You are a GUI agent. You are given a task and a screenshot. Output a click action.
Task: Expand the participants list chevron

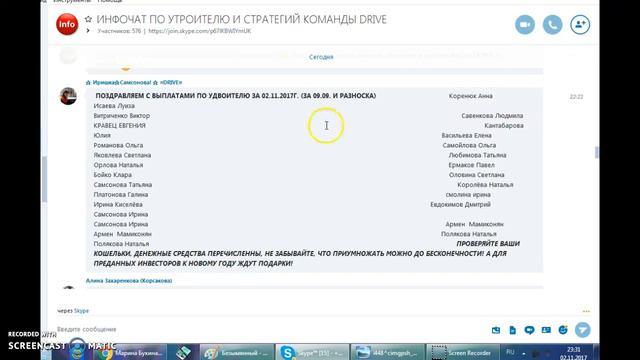click(88, 31)
